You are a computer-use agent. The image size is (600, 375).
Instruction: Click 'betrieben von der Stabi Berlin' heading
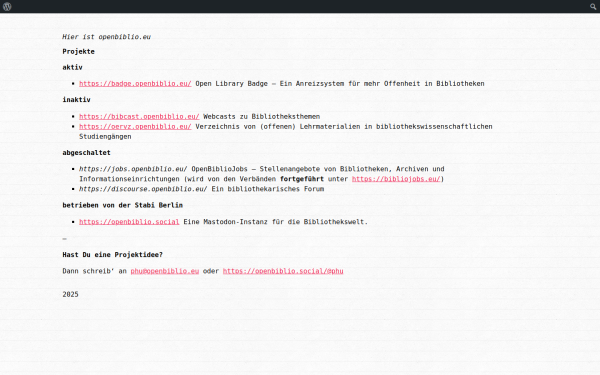[x=122, y=205]
